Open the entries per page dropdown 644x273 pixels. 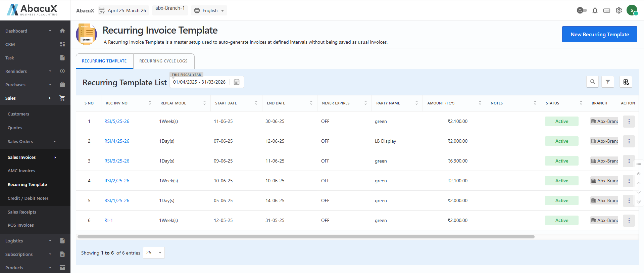[154, 253]
